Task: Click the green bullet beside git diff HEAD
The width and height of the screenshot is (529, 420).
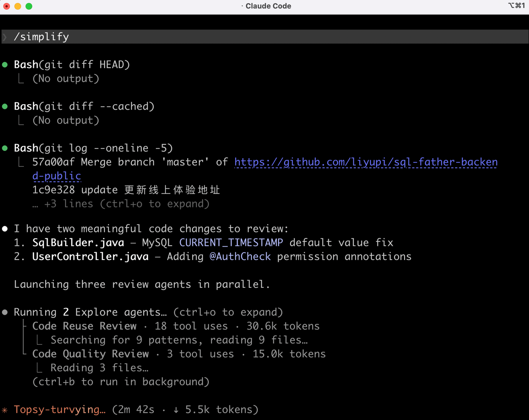Action: pyautogui.click(x=5, y=65)
